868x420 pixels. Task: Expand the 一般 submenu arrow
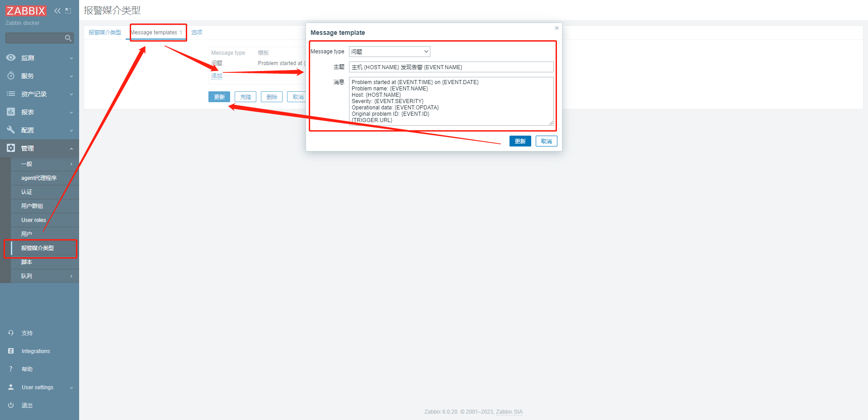pos(71,164)
